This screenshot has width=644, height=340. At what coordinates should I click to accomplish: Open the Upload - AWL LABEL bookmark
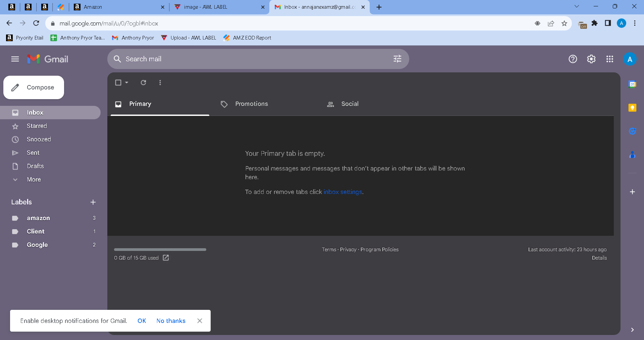189,38
